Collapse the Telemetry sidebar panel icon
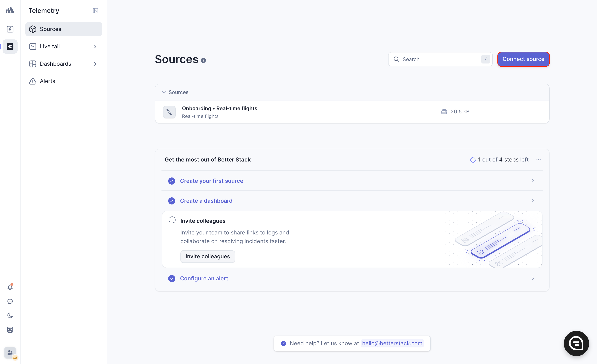 pos(96,11)
